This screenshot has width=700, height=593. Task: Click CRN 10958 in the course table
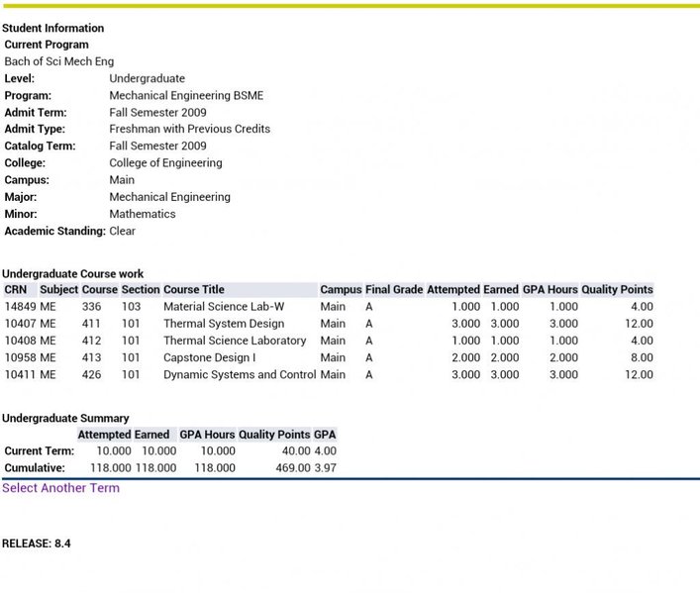coord(20,357)
